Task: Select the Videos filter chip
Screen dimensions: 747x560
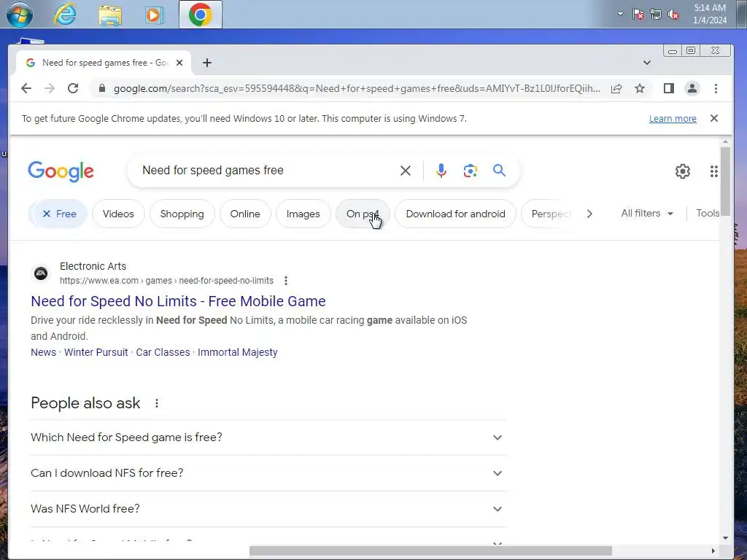Action: pyautogui.click(x=118, y=214)
